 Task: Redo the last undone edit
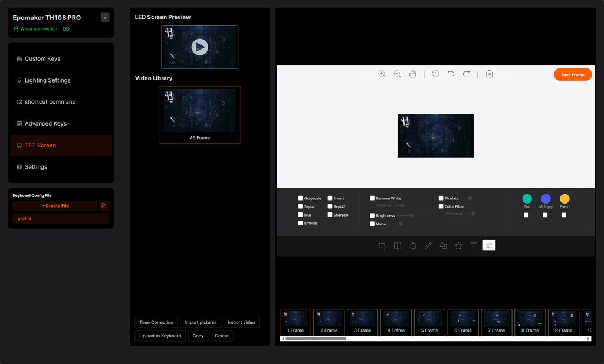(466, 74)
